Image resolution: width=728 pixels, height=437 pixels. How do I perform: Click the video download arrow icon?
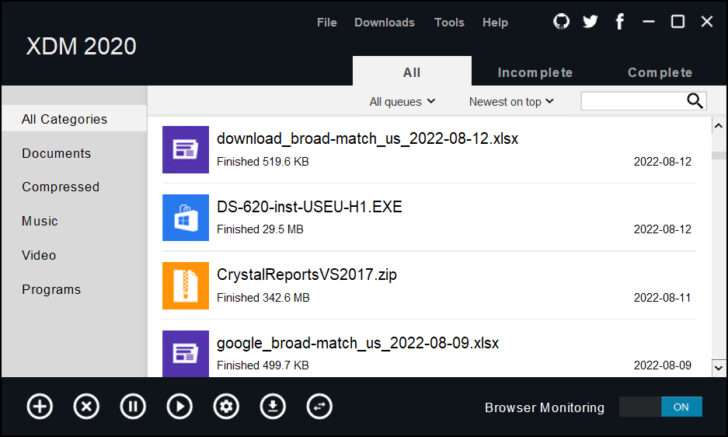[273, 407]
